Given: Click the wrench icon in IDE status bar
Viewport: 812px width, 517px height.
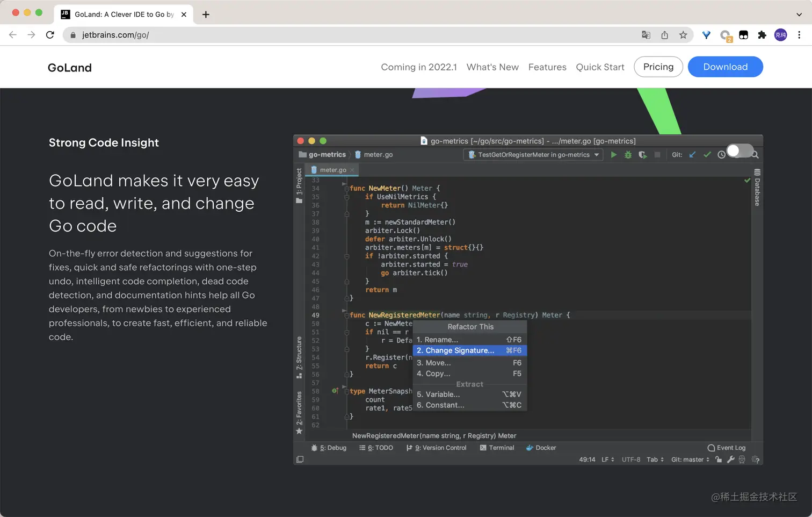Looking at the screenshot, I should tap(730, 459).
